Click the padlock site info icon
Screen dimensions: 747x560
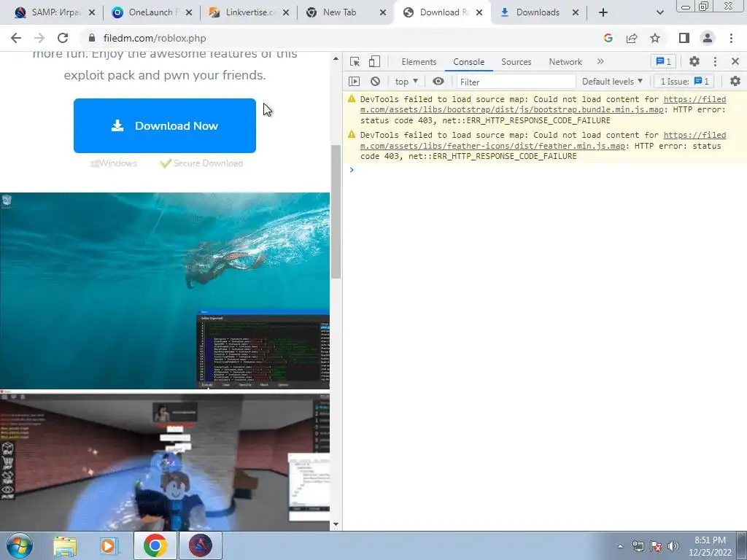(93, 38)
